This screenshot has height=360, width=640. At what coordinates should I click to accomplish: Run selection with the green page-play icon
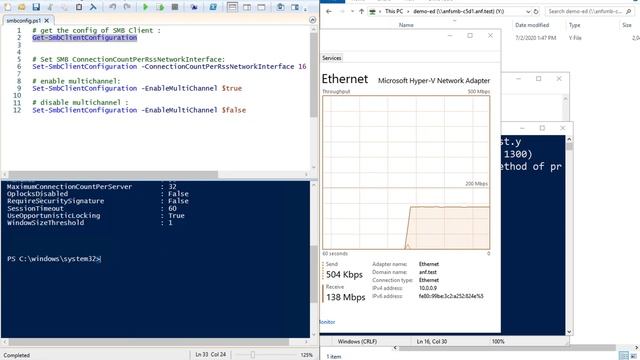160,7
